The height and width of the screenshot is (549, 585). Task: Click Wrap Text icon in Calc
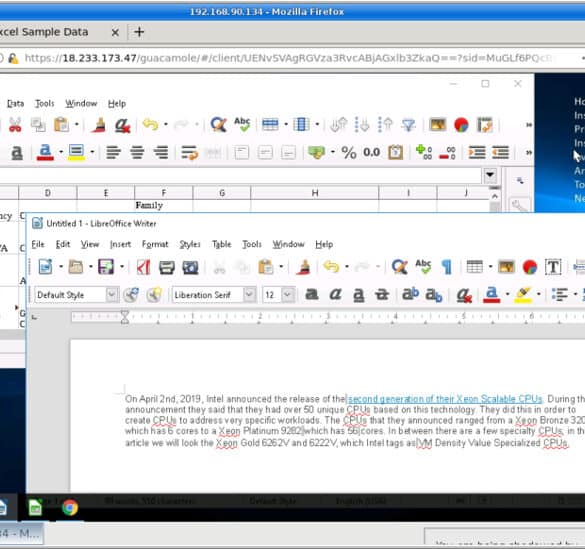pyautogui.click(x=190, y=152)
